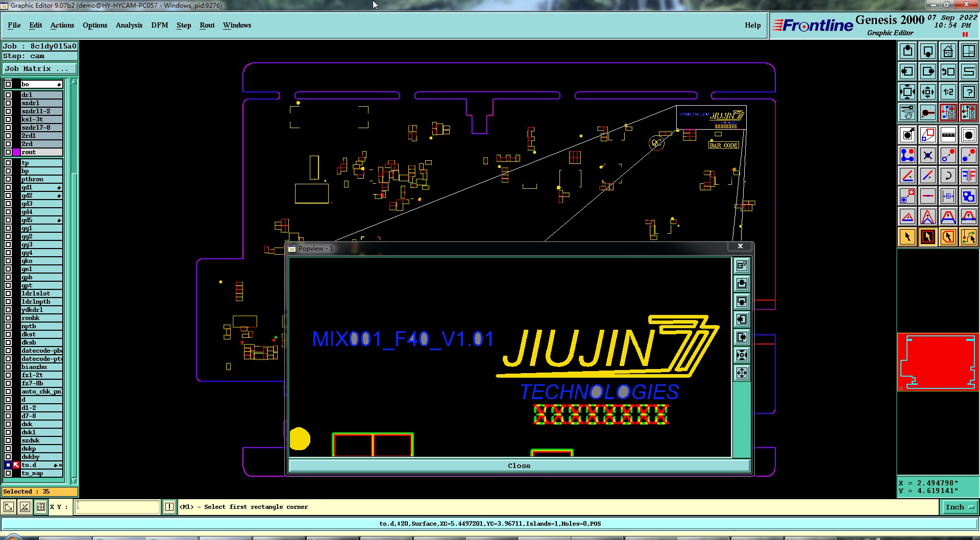
Task: Open the DFM menu
Action: (x=160, y=25)
